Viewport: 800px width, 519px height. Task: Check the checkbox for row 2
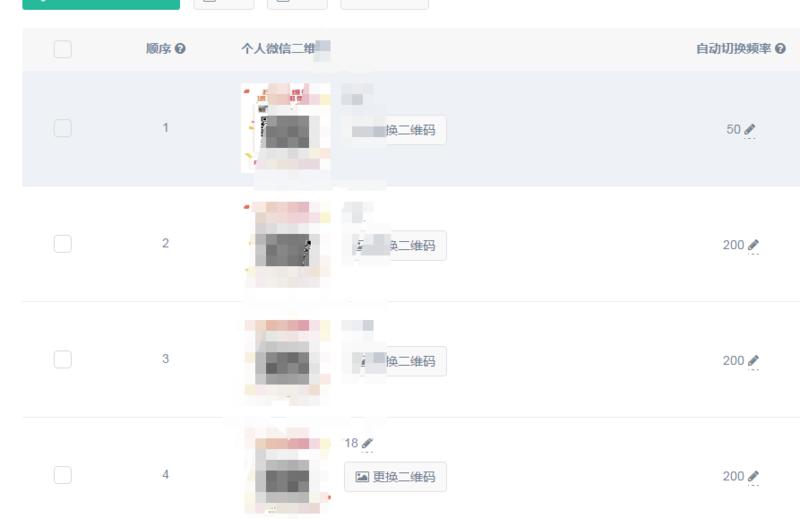point(62,244)
